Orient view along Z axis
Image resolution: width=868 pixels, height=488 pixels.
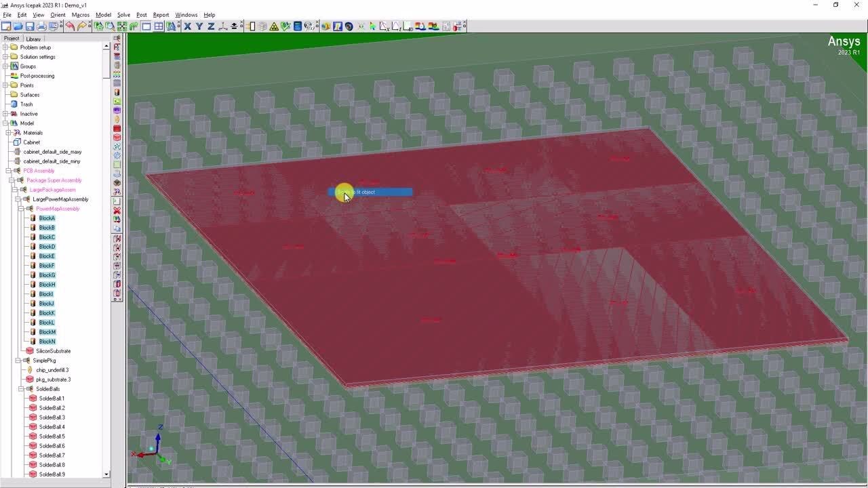pyautogui.click(x=211, y=26)
